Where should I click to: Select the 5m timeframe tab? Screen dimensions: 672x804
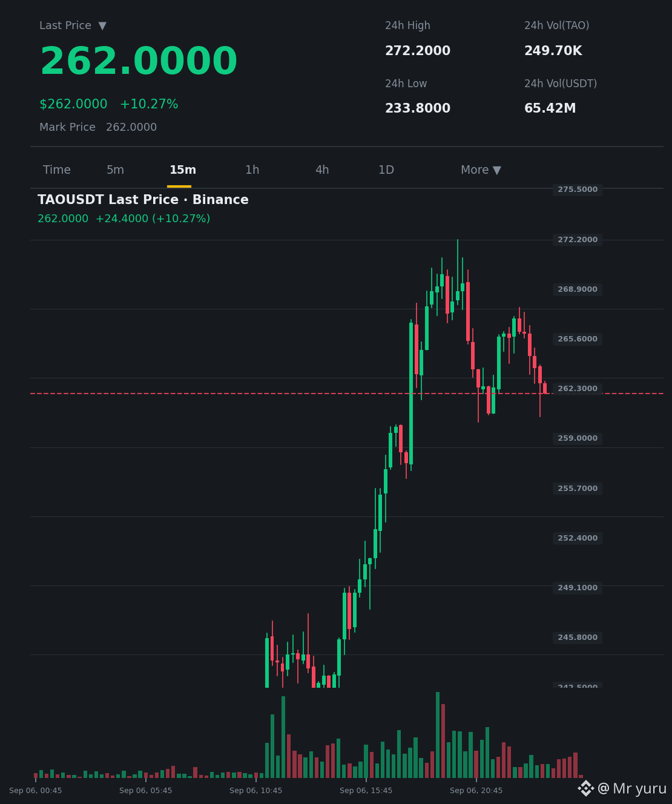coord(115,170)
